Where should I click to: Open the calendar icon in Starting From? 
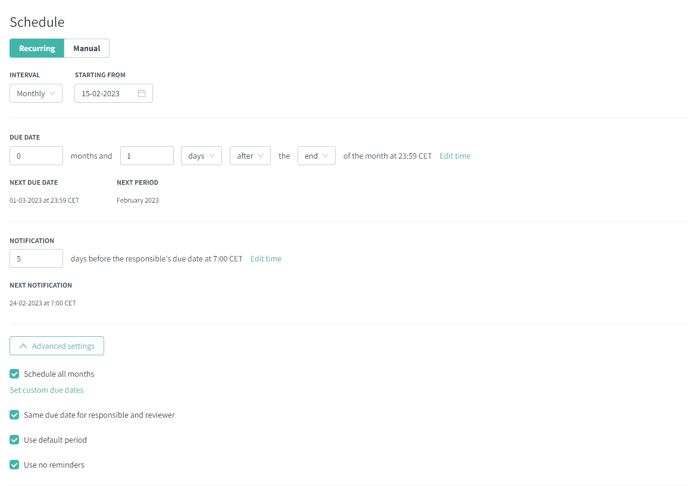click(x=141, y=93)
